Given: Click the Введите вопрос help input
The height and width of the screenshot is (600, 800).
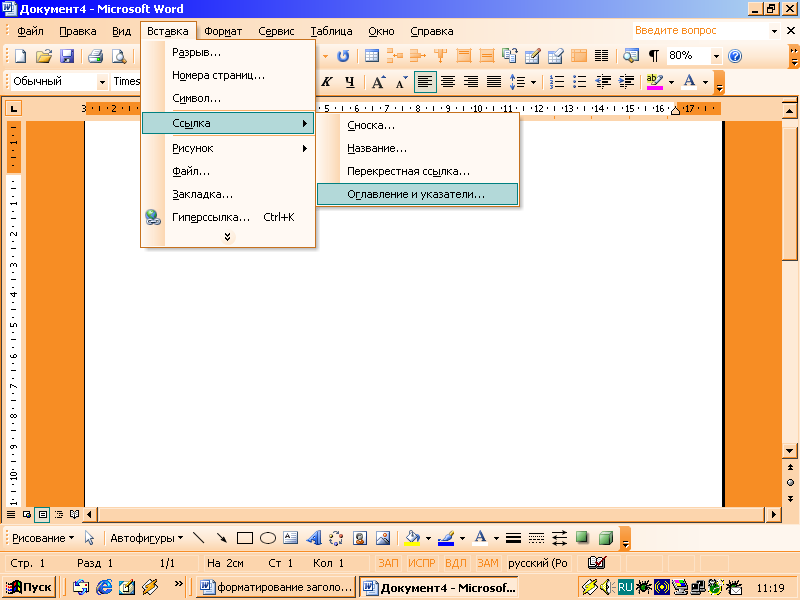Looking at the screenshot, I should (700, 31).
